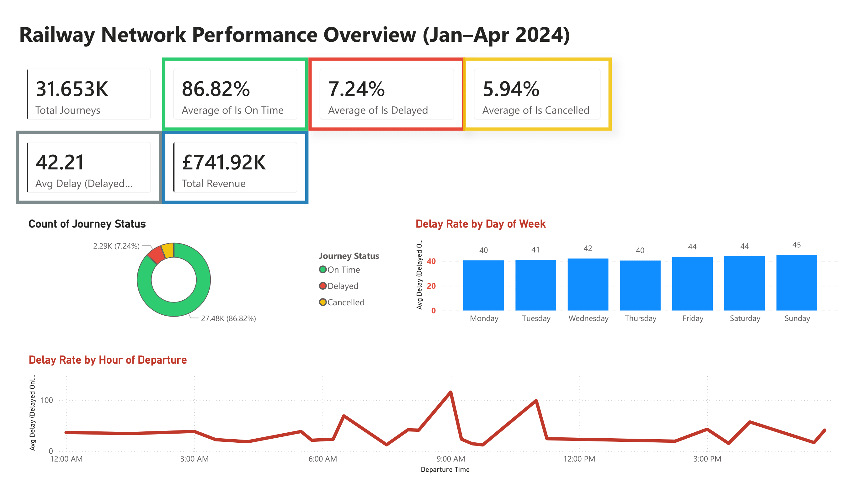Select the Thursday bar showing 40
This screenshot has width=868, height=502.
click(640, 285)
